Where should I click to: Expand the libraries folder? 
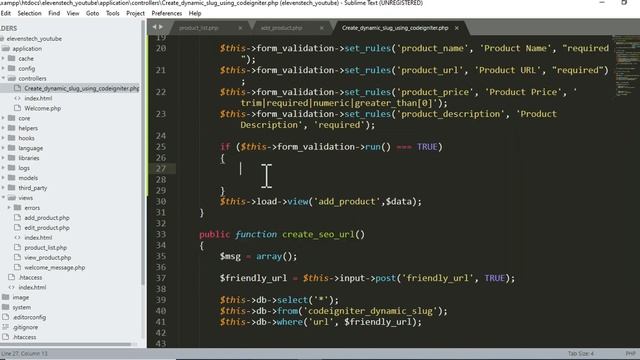3,158
